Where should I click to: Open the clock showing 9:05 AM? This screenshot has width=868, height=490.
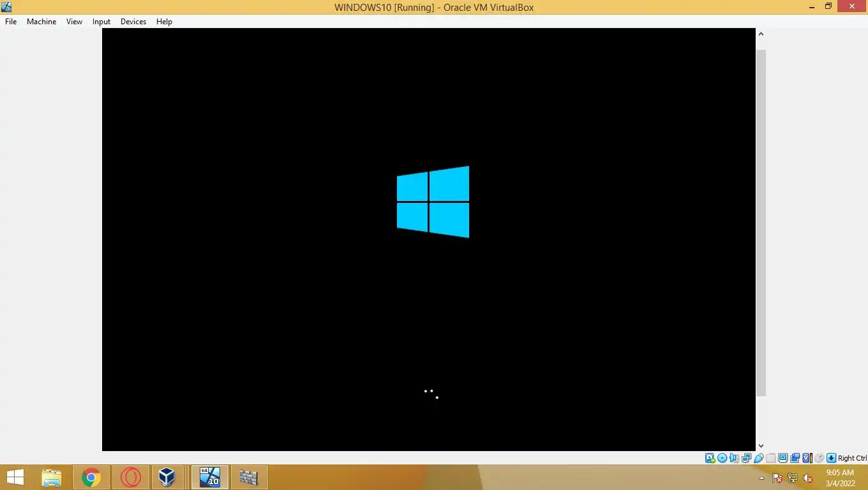pos(839,478)
